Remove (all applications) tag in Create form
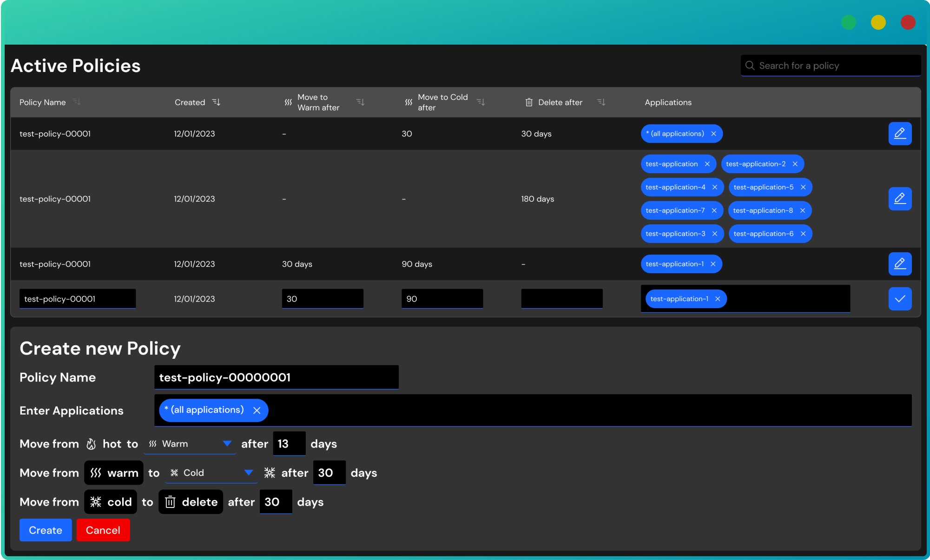 [x=257, y=410]
